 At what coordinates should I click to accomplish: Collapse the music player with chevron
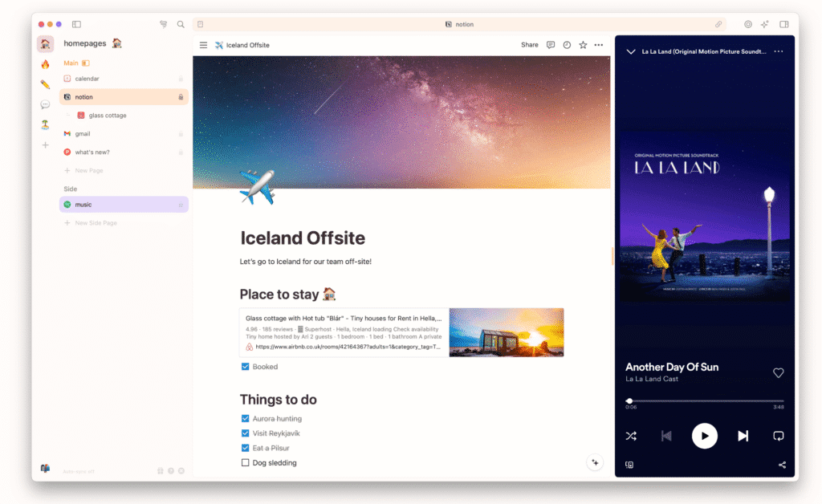pyautogui.click(x=630, y=51)
